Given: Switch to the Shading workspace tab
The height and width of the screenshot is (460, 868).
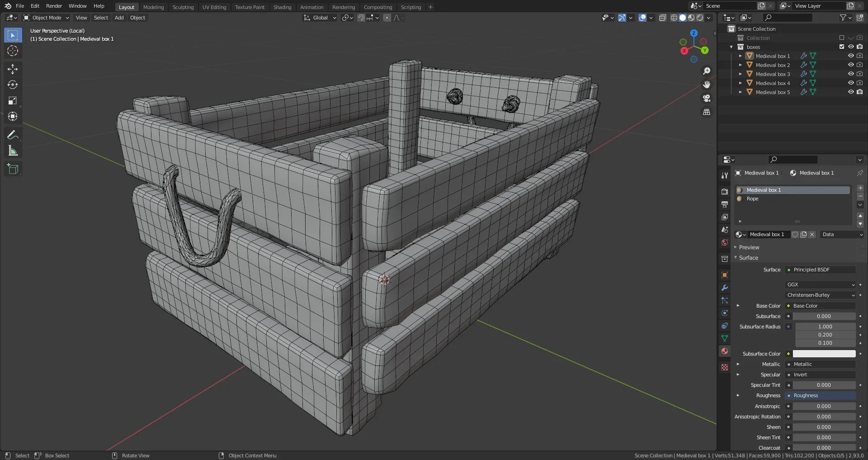Looking at the screenshot, I should 282,7.
